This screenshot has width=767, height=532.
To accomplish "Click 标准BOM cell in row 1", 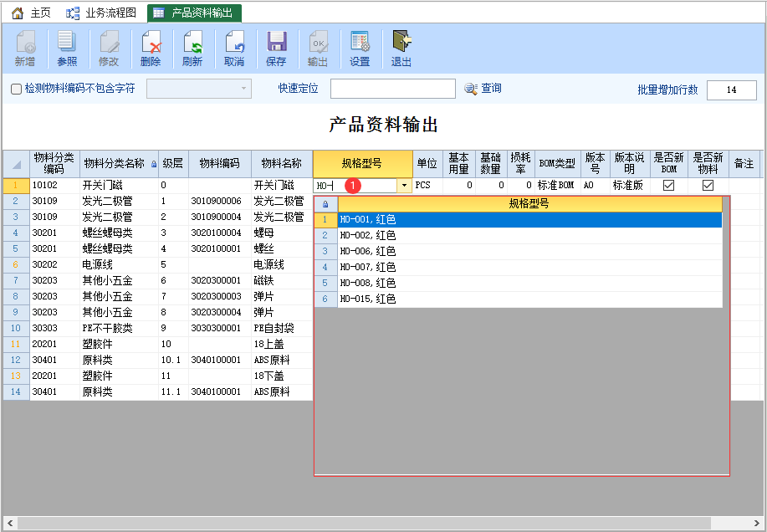I will pos(557,186).
